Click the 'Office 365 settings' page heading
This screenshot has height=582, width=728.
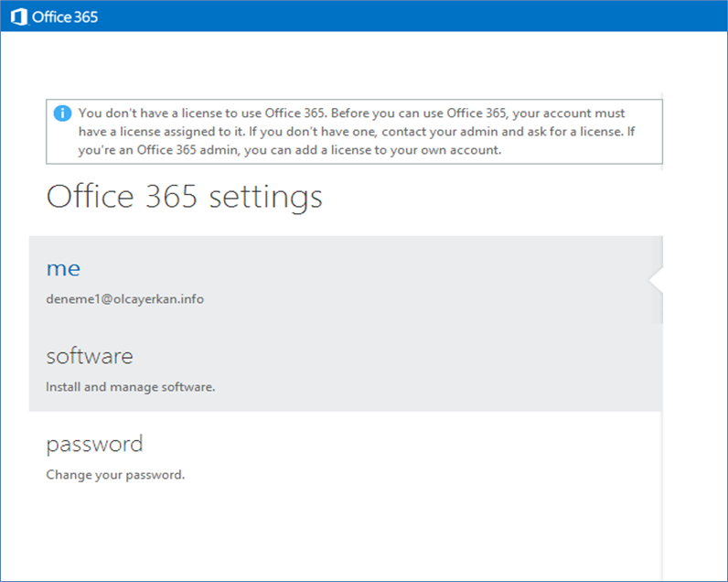click(185, 197)
